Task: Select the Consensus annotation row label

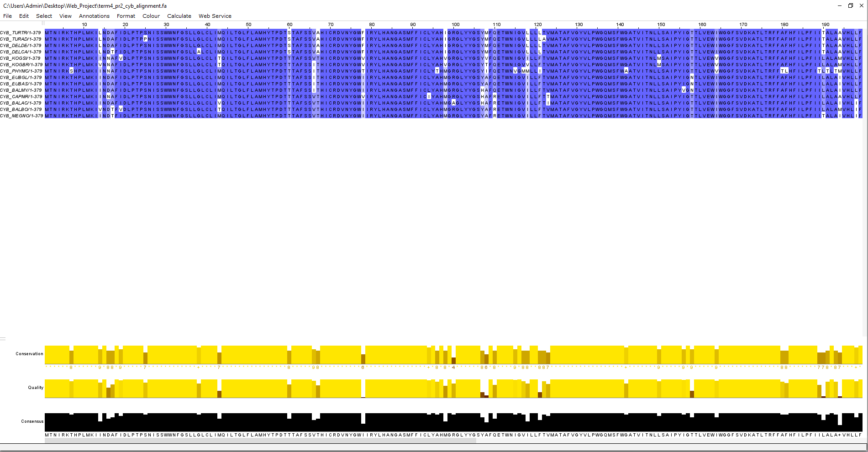Action: pyautogui.click(x=32, y=421)
